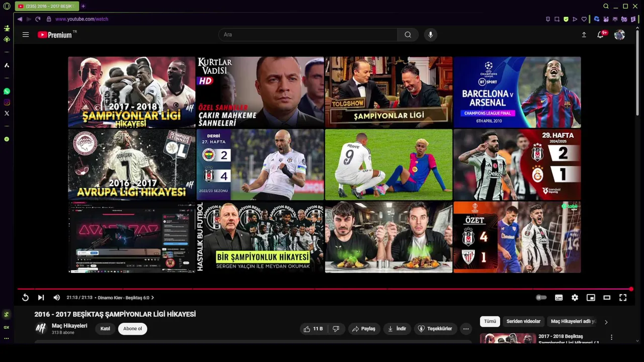Bookmark the page with the heart icon
Image resolution: width=644 pixels, height=362 pixels.
(584, 19)
